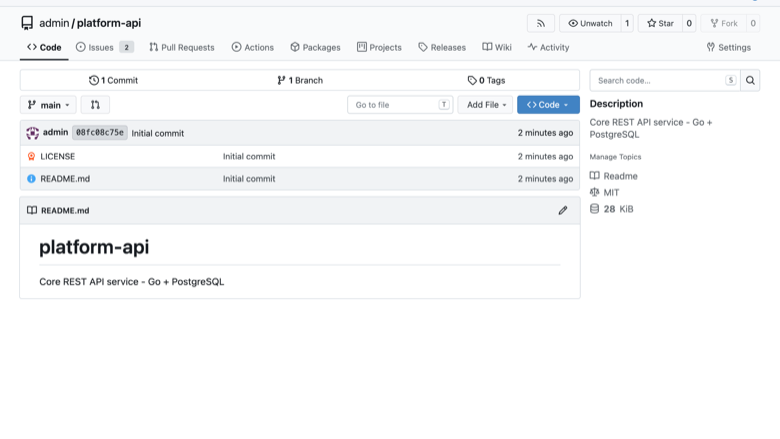View the 1 Commit history
The width and height of the screenshot is (780, 439).
click(113, 80)
